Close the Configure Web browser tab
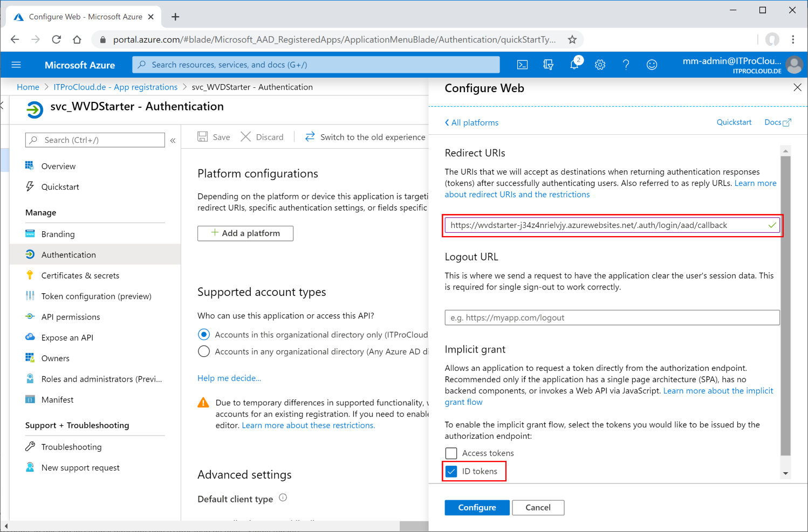The image size is (808, 532). click(x=151, y=17)
